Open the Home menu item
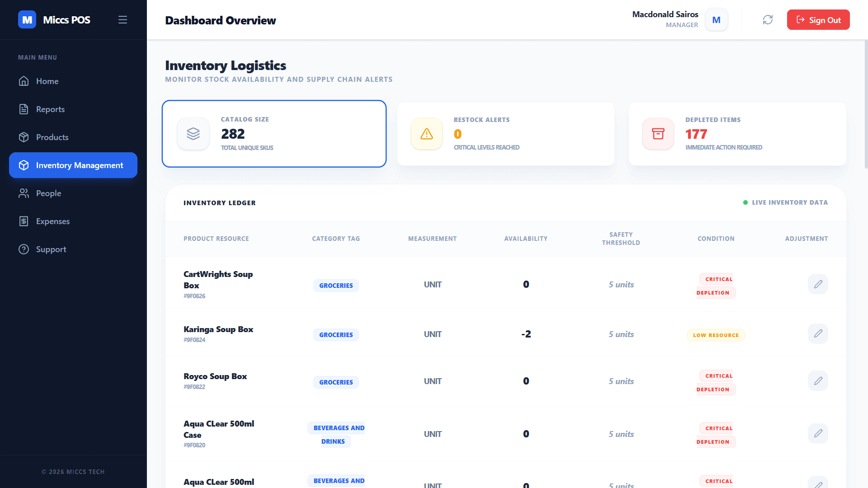Screen dimensions: 868x488 (47, 81)
